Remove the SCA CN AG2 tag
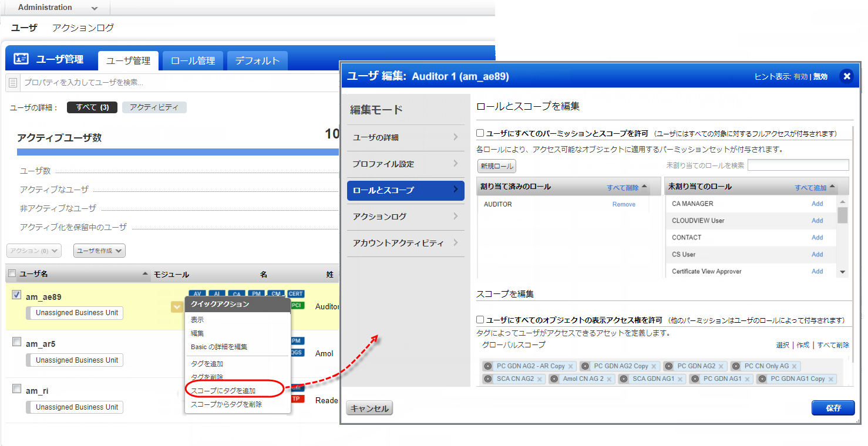This screenshot has width=868, height=446. click(539, 379)
